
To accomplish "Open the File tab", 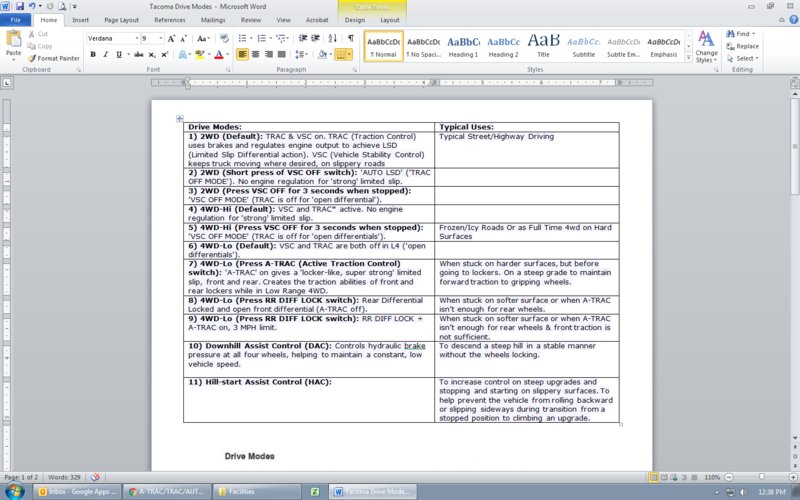I will pos(16,20).
